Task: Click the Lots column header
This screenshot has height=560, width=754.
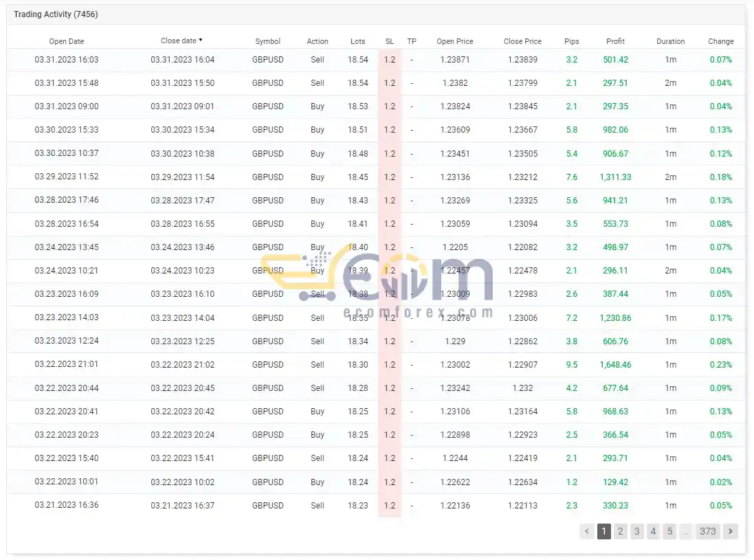Action: [358, 41]
